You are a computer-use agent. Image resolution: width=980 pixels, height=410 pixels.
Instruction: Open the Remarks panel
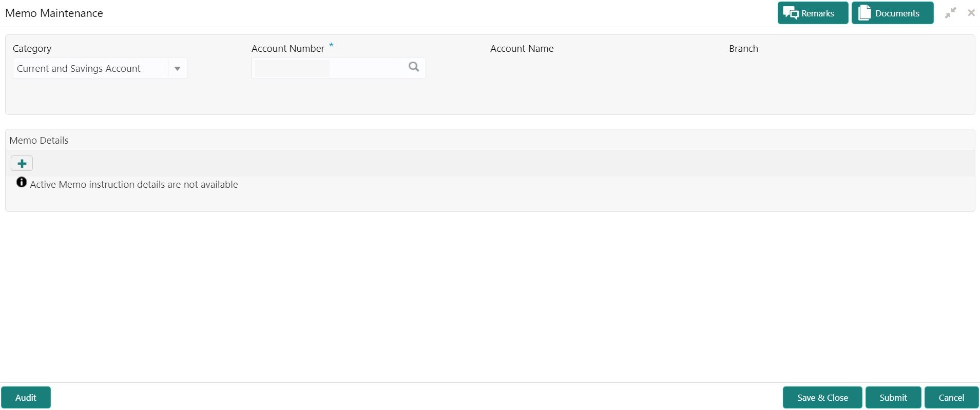813,13
